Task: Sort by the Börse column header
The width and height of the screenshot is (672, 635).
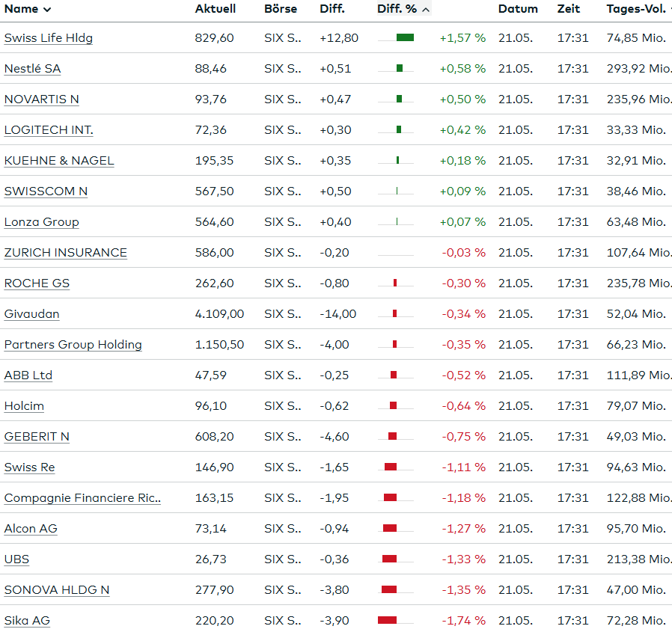Action: click(281, 9)
